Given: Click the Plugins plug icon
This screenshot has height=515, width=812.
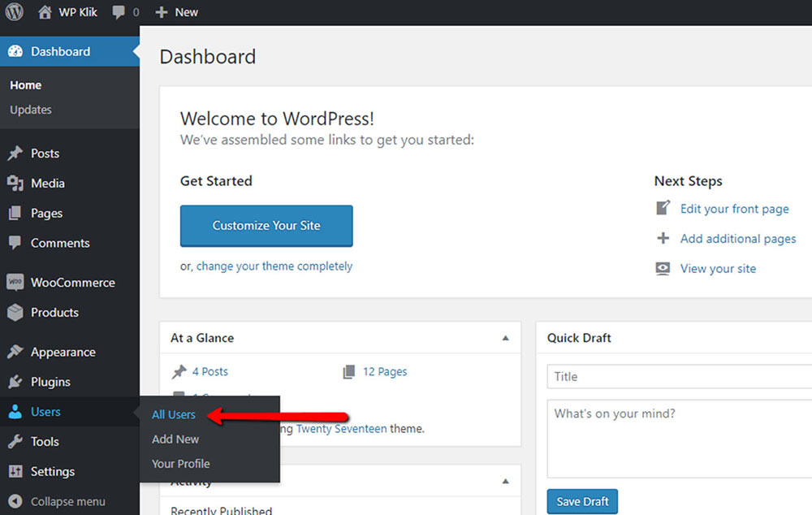Looking at the screenshot, I should [x=15, y=382].
